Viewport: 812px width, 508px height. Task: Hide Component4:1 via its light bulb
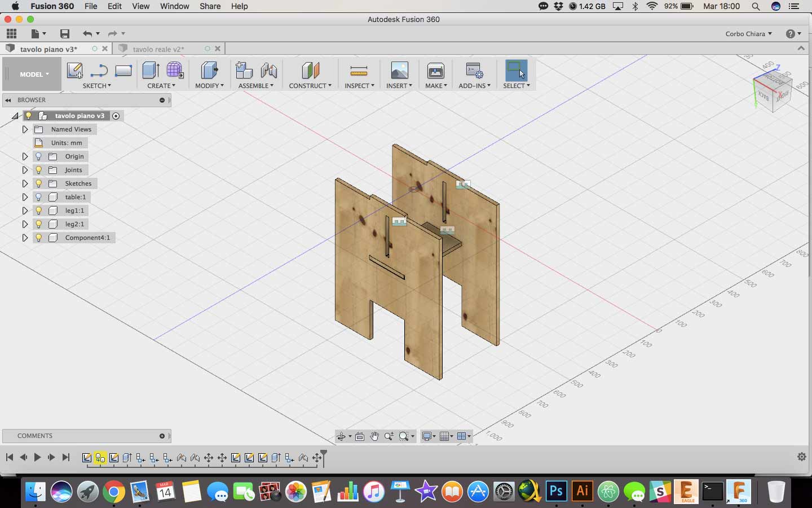(38, 238)
